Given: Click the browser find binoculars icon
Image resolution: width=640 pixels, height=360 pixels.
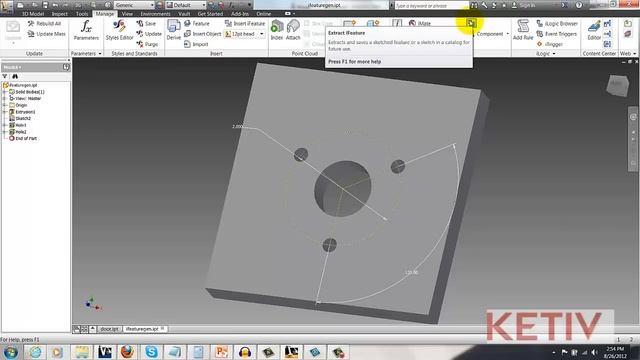Looking at the screenshot, I should coord(15,76).
